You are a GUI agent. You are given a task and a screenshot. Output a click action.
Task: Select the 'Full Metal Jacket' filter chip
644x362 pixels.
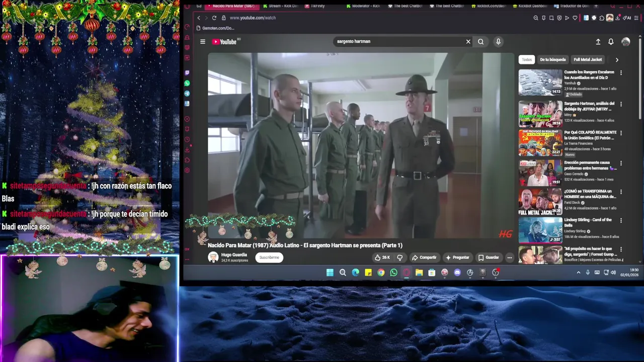pos(588,59)
